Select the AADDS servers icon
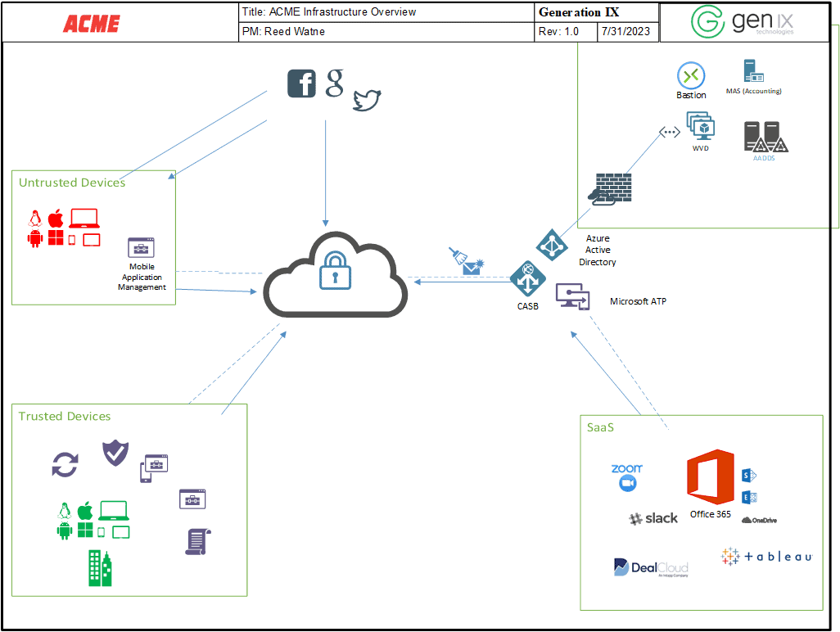 [765, 137]
